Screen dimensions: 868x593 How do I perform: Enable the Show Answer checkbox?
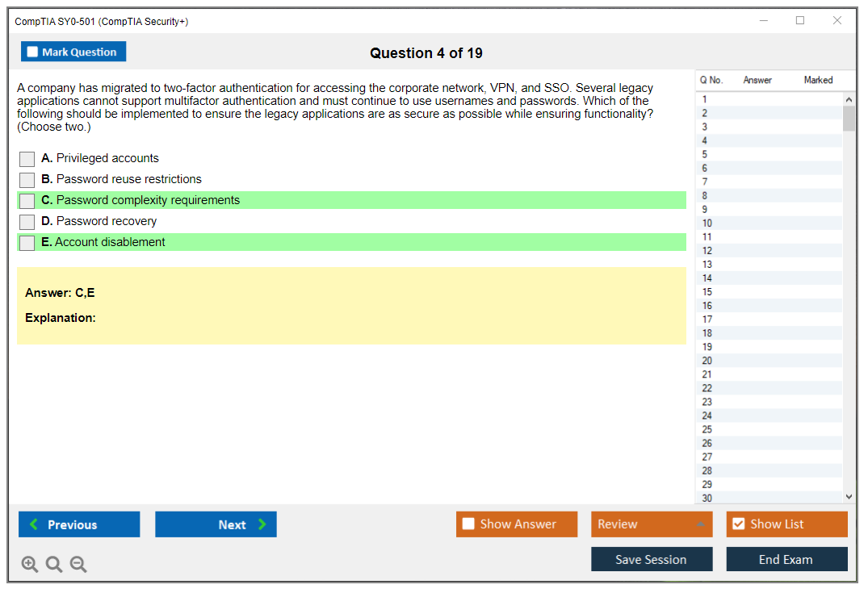(x=469, y=524)
